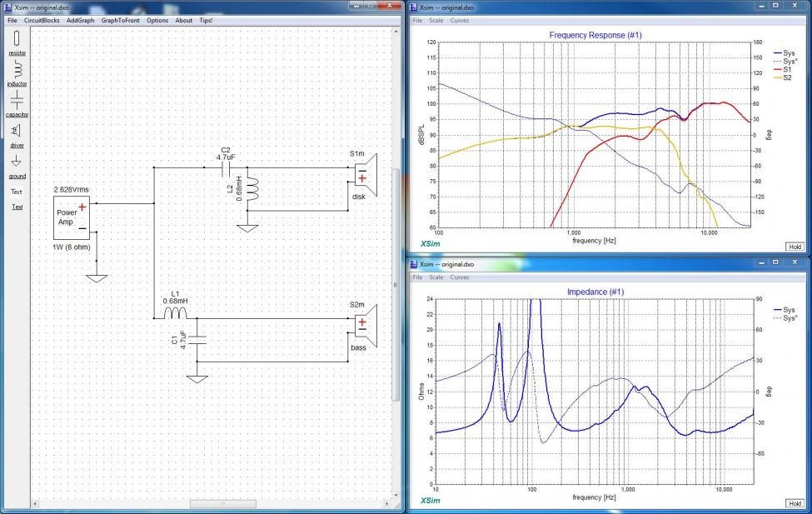Pick the ground symbol from the palette
This screenshot has width=812, height=514.
pos(17,162)
